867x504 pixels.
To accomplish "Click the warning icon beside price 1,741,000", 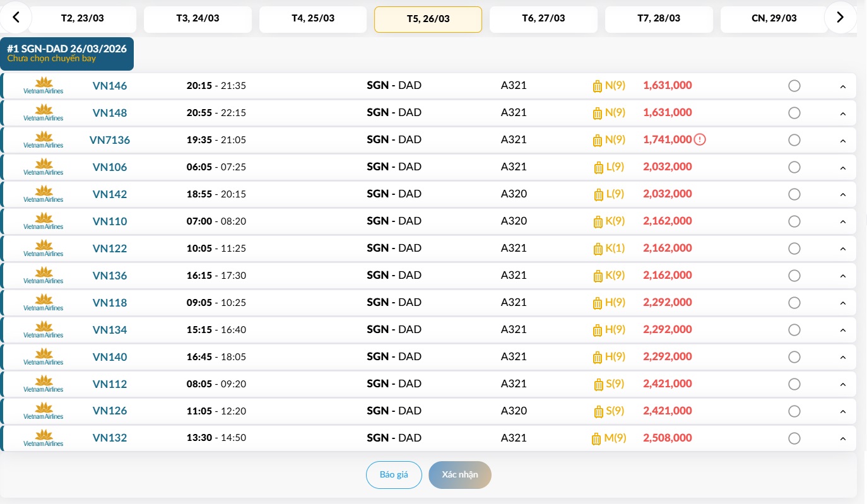I will pyautogui.click(x=700, y=139).
